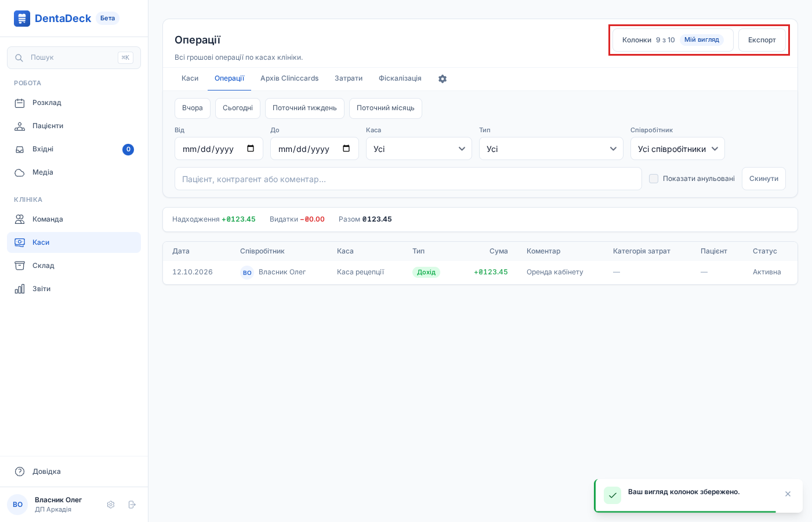Image resolution: width=812 pixels, height=522 pixels.
Task: Expand the Каса dropdown
Action: [419, 148]
